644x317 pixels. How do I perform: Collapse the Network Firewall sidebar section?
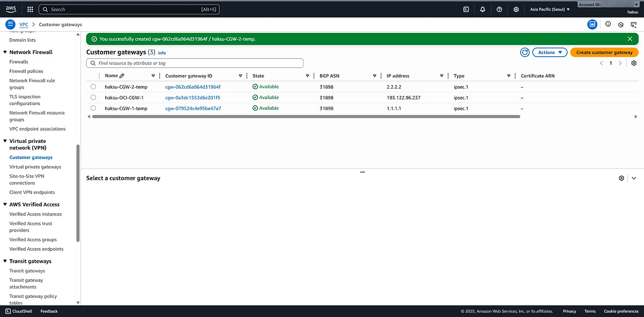click(5, 52)
